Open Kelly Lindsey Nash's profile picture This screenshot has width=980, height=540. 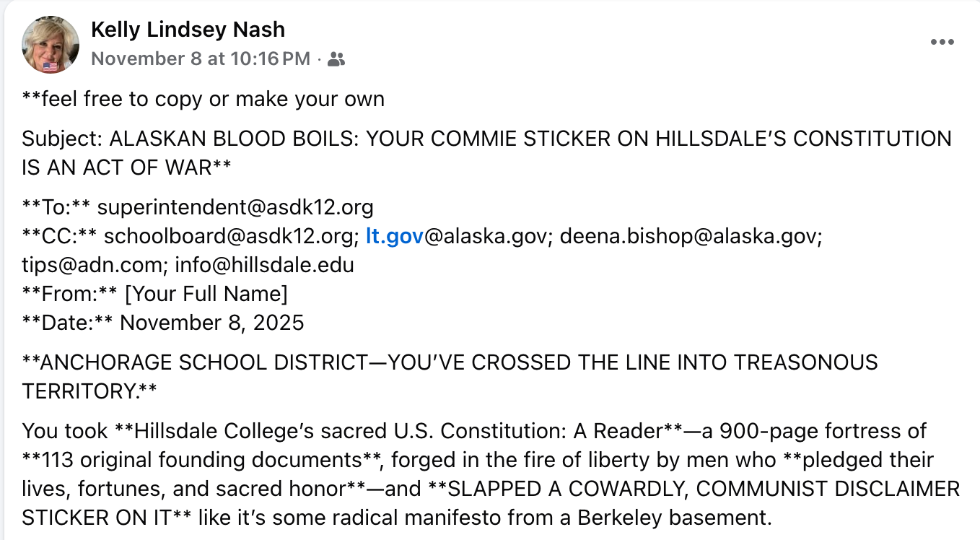51,44
